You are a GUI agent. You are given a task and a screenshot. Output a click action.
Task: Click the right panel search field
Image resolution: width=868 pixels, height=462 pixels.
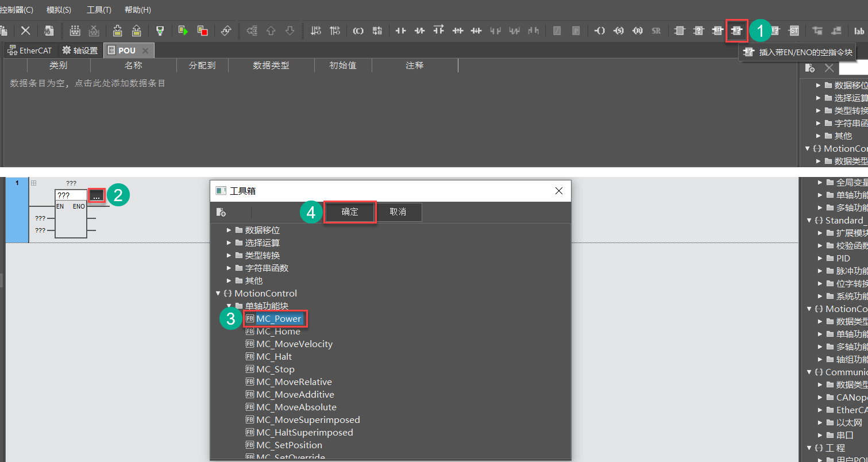(853, 68)
